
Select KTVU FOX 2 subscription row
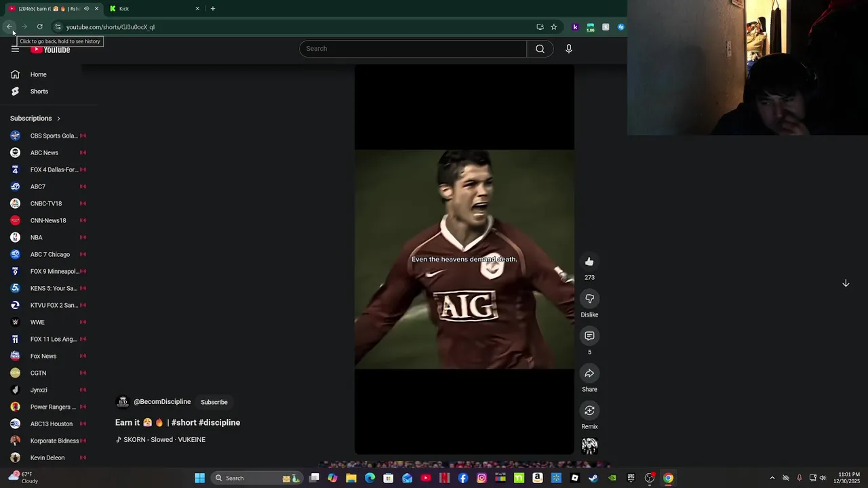[48, 305]
